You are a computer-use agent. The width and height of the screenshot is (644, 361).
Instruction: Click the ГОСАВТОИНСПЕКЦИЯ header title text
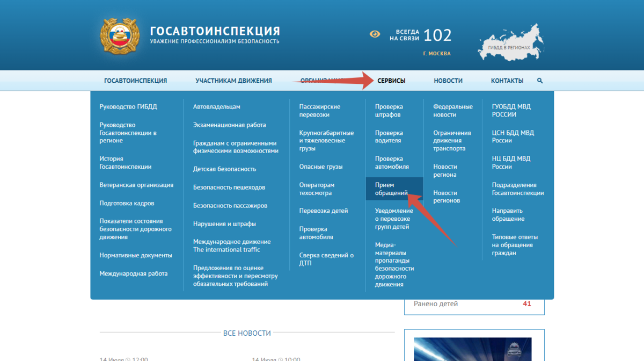215,31
